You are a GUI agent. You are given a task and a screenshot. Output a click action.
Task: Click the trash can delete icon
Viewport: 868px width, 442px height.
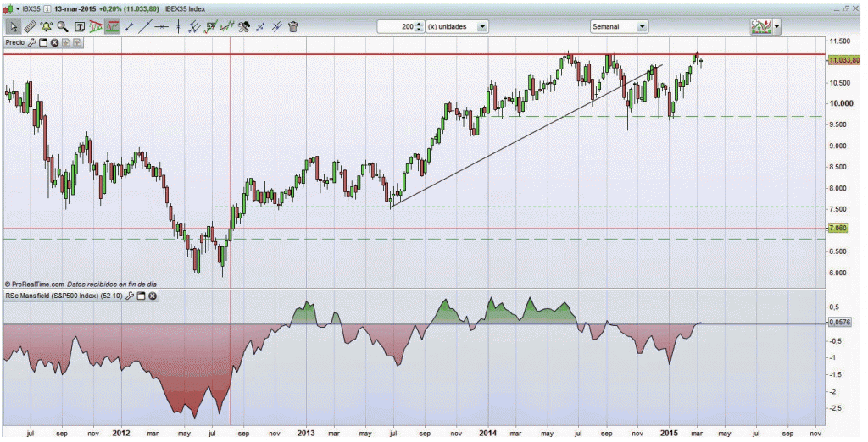click(x=292, y=26)
